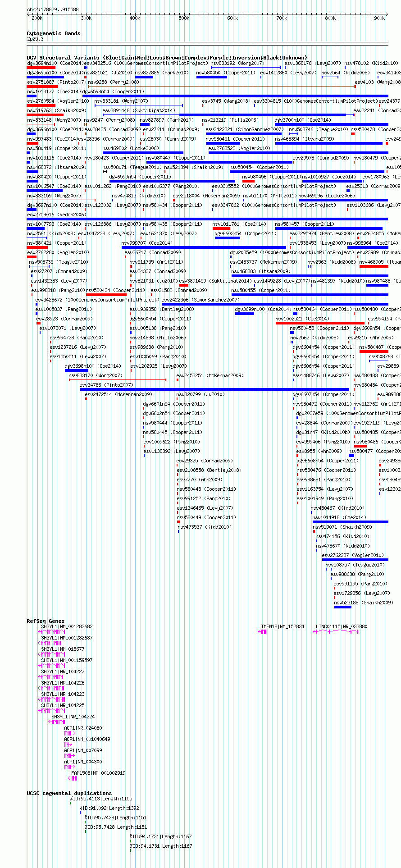Open variant esv2472514 (McKernan2009)
401x868 pixels.
[118, 395]
